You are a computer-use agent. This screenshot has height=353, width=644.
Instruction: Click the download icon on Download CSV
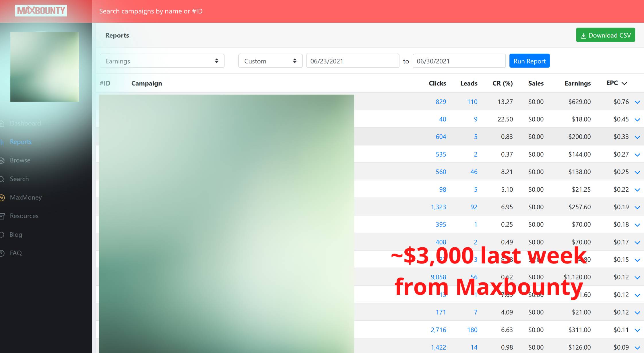pos(583,36)
